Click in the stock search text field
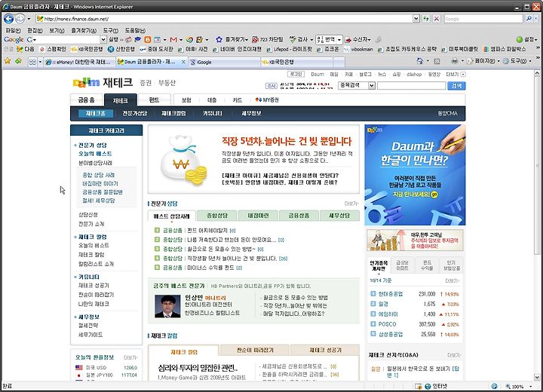The height and width of the screenshot is (392, 543). 411,85
